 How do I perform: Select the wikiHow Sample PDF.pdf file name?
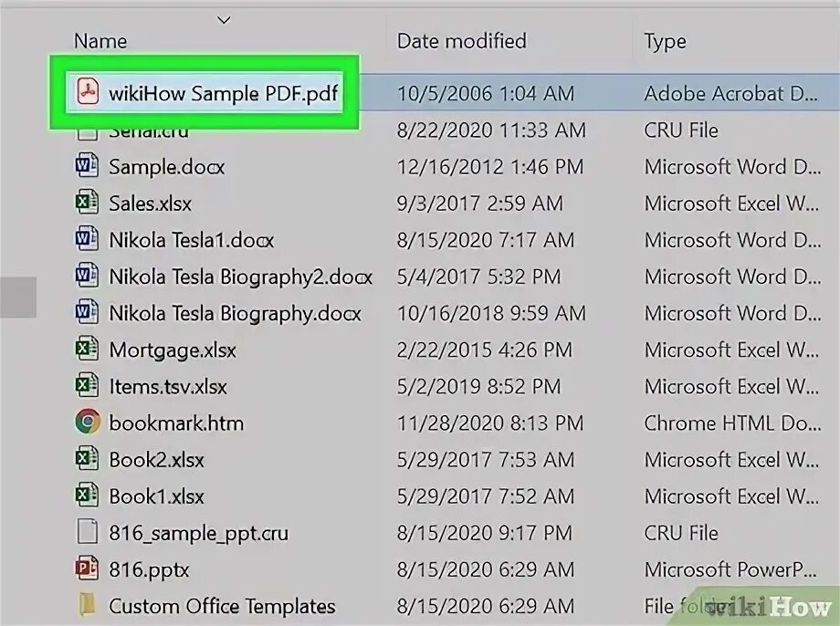point(224,93)
